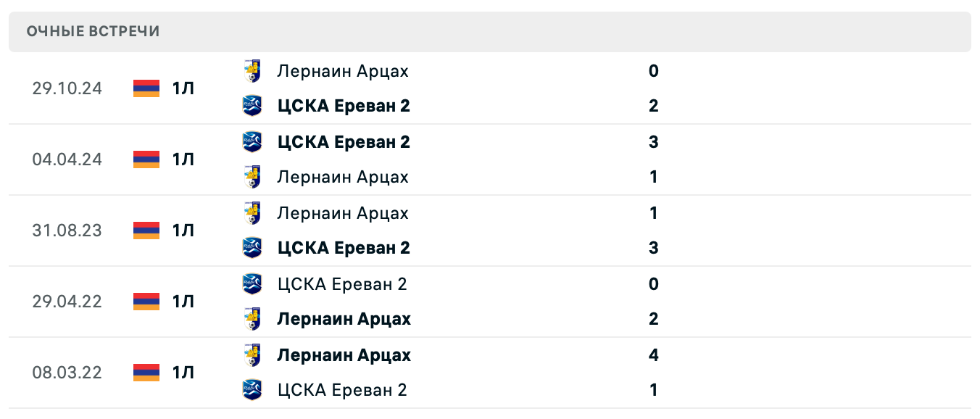Open ЦСКА Ереван 2 team in 04.04.24 match
The image size is (980, 419).
[x=344, y=142]
